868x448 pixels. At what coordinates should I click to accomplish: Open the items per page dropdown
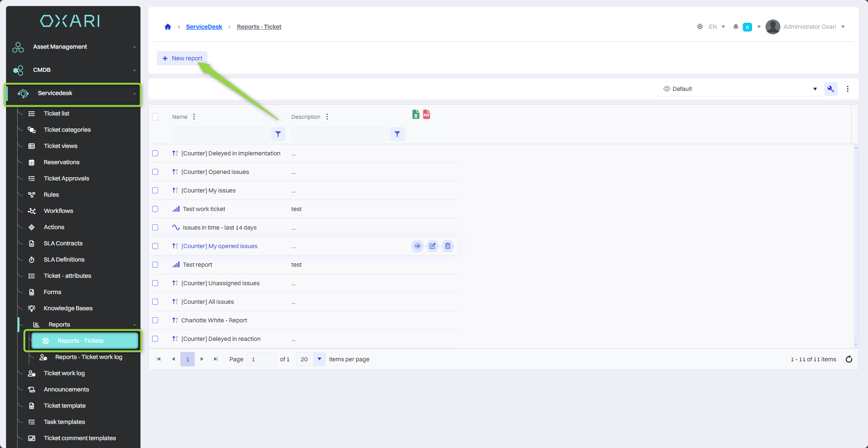[319, 359]
